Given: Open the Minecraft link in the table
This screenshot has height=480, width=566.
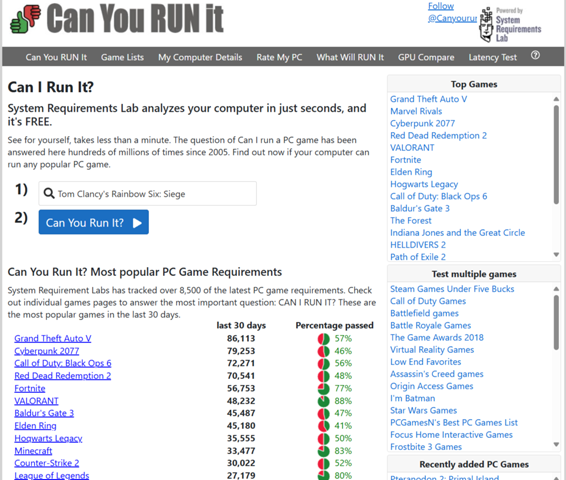Looking at the screenshot, I should click(x=33, y=451).
